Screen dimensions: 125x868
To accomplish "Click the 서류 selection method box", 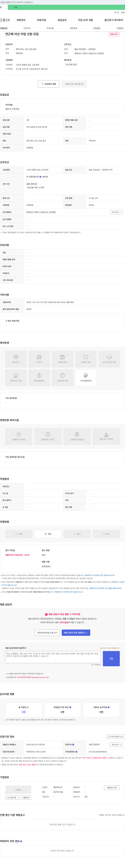I will 19,534.
